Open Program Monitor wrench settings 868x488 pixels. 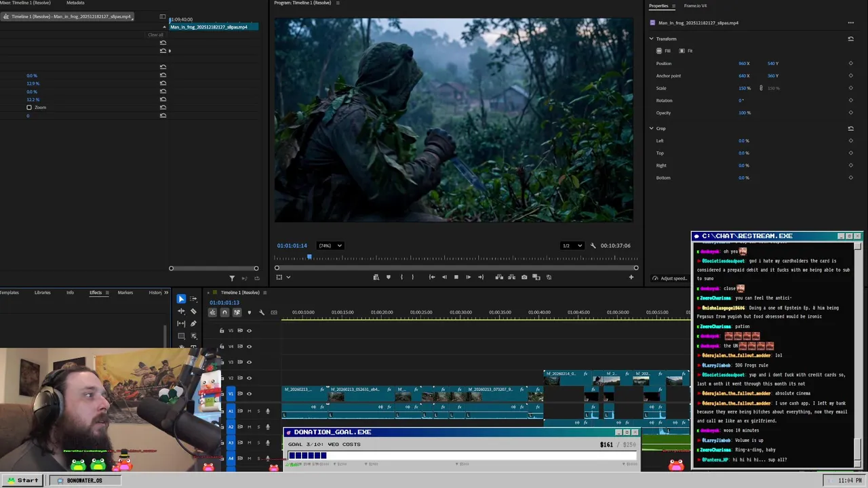pos(593,245)
